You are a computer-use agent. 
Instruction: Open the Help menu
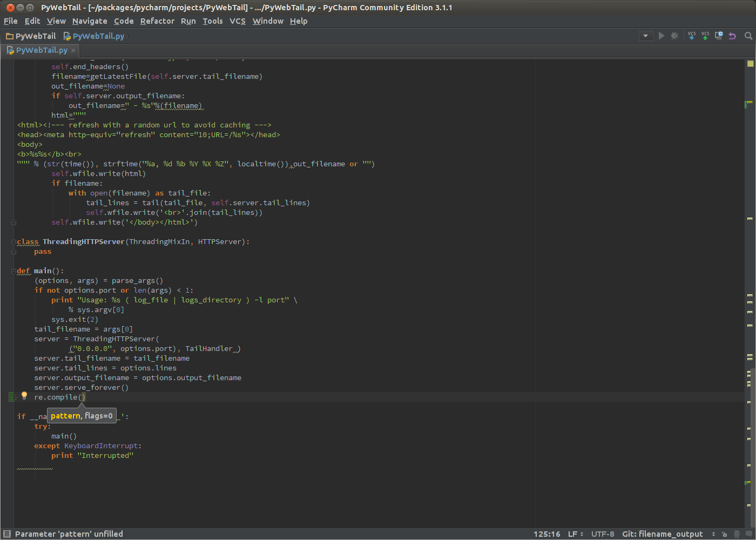pyautogui.click(x=299, y=21)
